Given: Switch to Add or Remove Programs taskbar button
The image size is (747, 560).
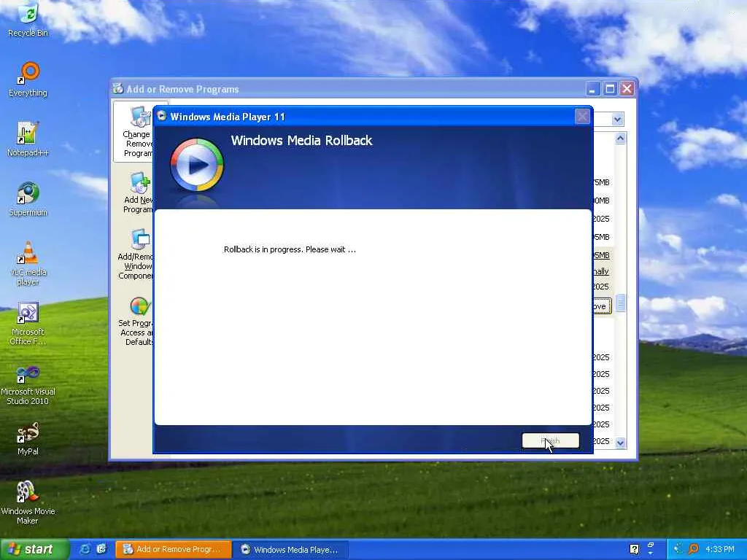Looking at the screenshot, I should [174, 550].
